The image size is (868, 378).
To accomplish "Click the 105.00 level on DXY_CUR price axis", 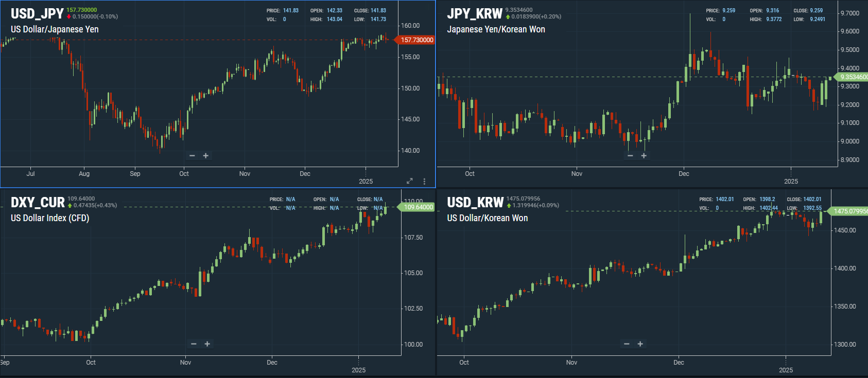I will coord(413,273).
